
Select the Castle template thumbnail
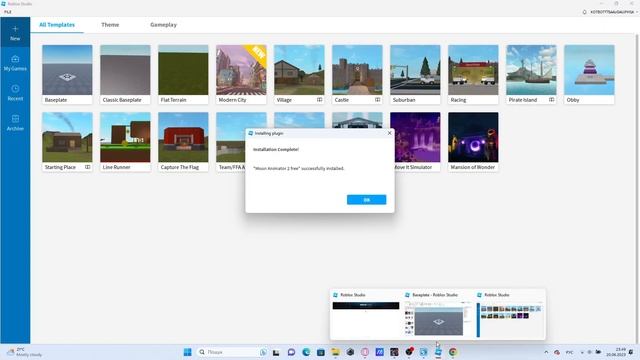click(x=357, y=70)
